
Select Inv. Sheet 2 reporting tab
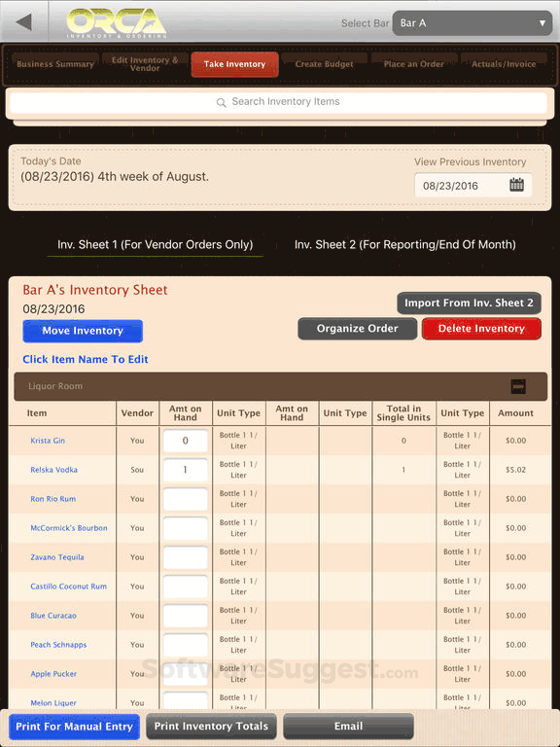click(x=404, y=244)
